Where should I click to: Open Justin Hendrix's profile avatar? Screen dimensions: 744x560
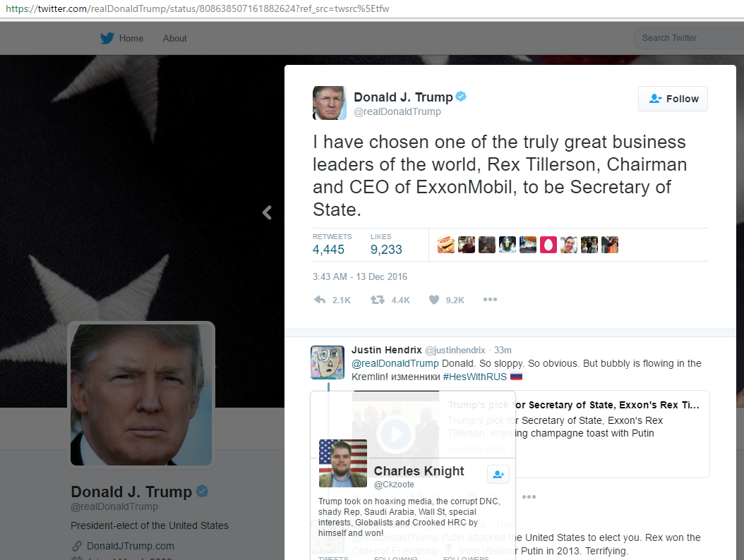(328, 363)
